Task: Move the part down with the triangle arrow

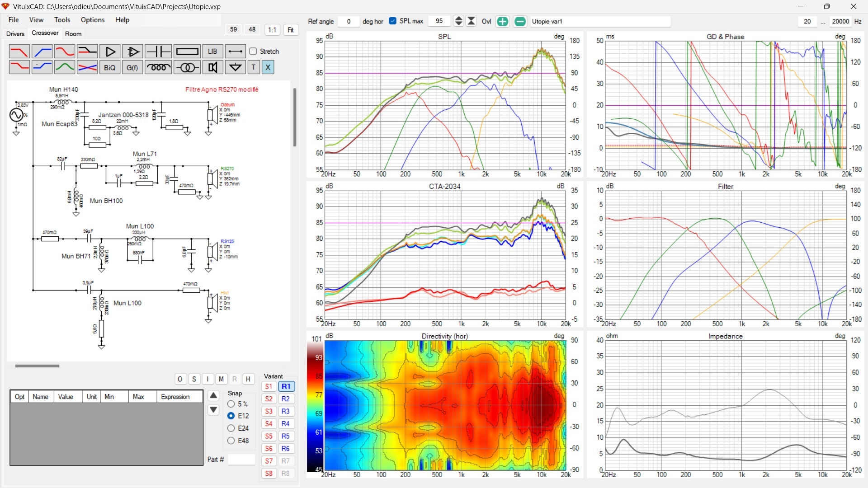Action: coord(213,410)
